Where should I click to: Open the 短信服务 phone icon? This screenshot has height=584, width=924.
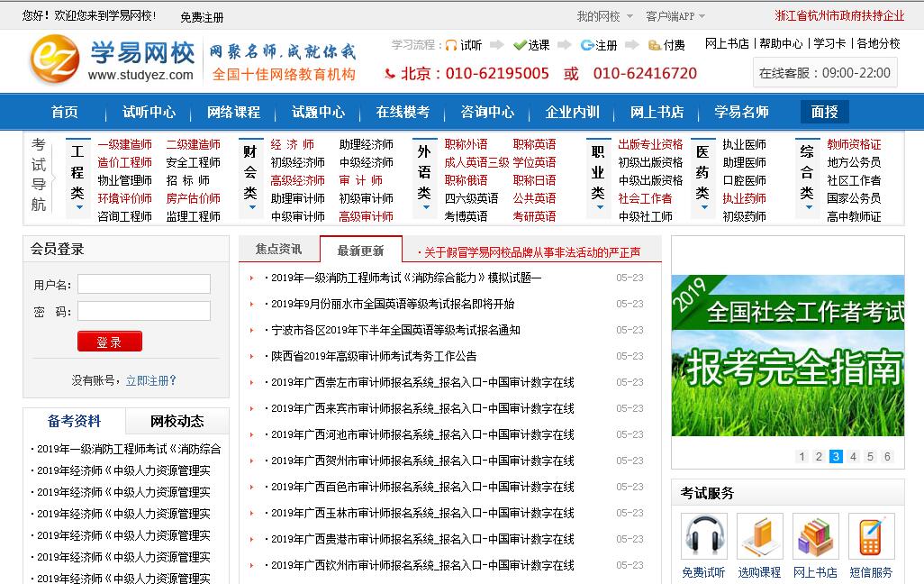[x=871, y=536]
